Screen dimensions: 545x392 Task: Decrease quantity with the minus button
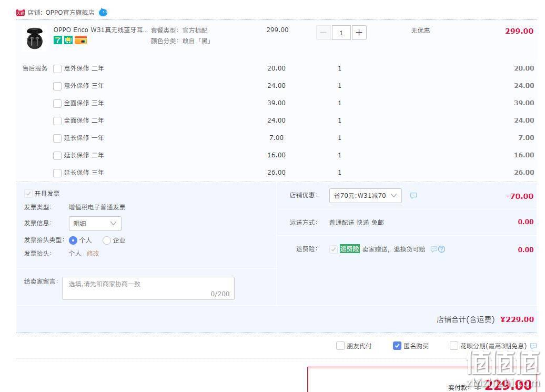pos(323,33)
